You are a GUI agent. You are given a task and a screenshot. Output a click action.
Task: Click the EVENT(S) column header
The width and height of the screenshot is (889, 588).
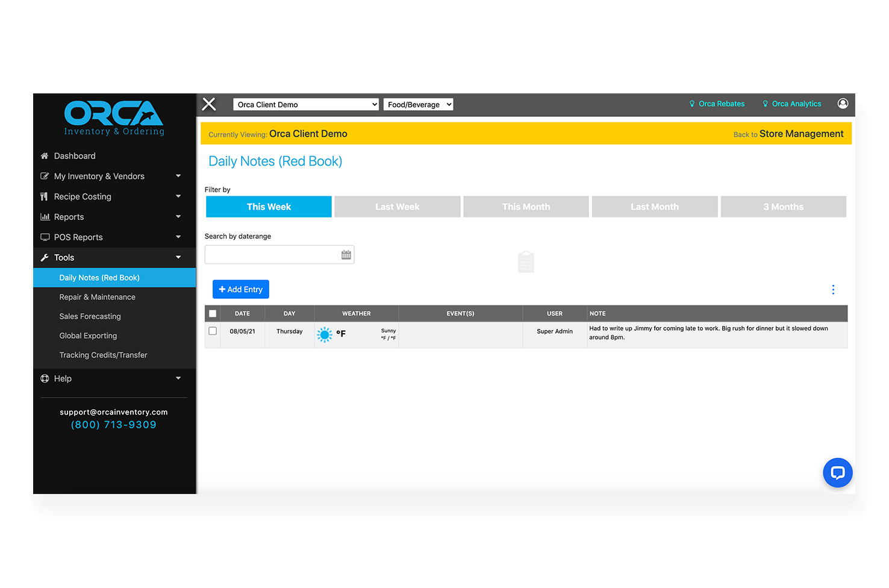click(461, 313)
